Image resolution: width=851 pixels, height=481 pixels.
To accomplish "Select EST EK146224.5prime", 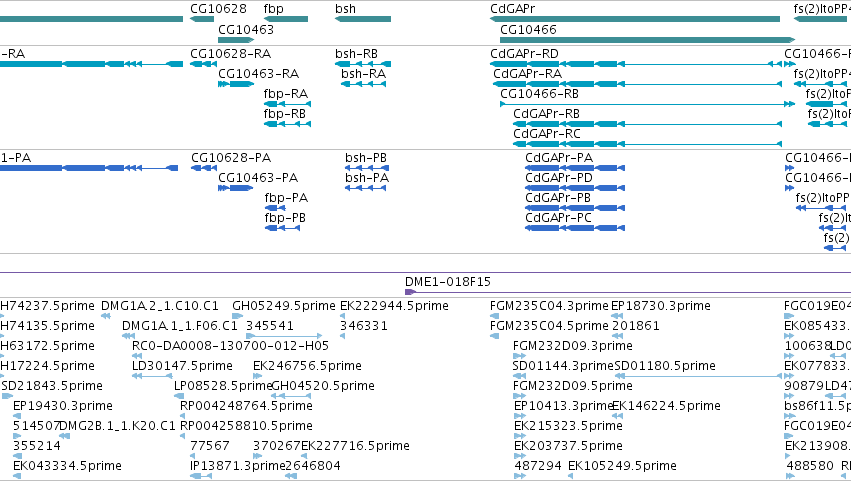I will 666,406.
